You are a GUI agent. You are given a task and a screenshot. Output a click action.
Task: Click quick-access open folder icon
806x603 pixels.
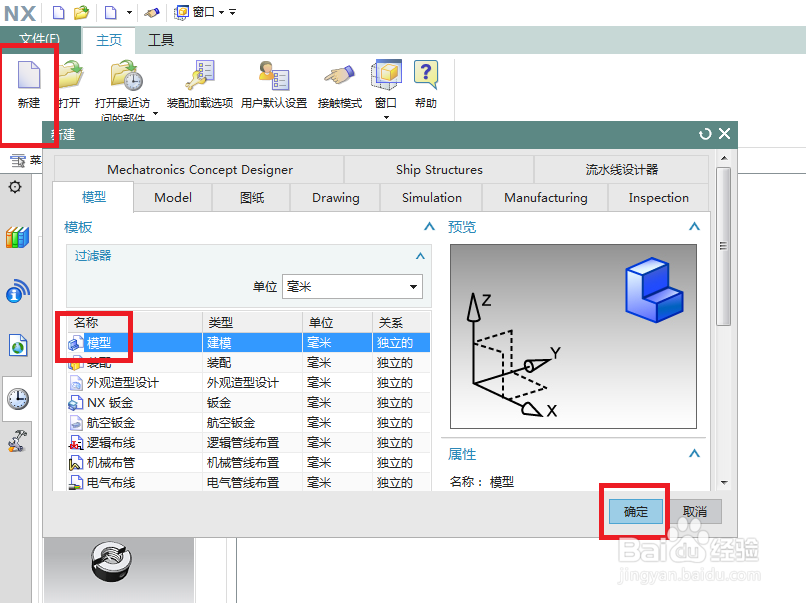coord(81,12)
